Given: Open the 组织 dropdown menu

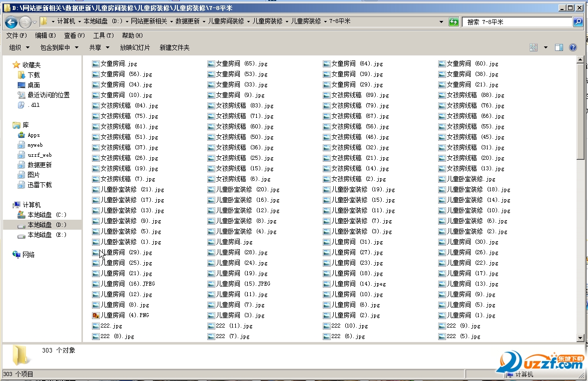Looking at the screenshot, I should click(x=19, y=47).
